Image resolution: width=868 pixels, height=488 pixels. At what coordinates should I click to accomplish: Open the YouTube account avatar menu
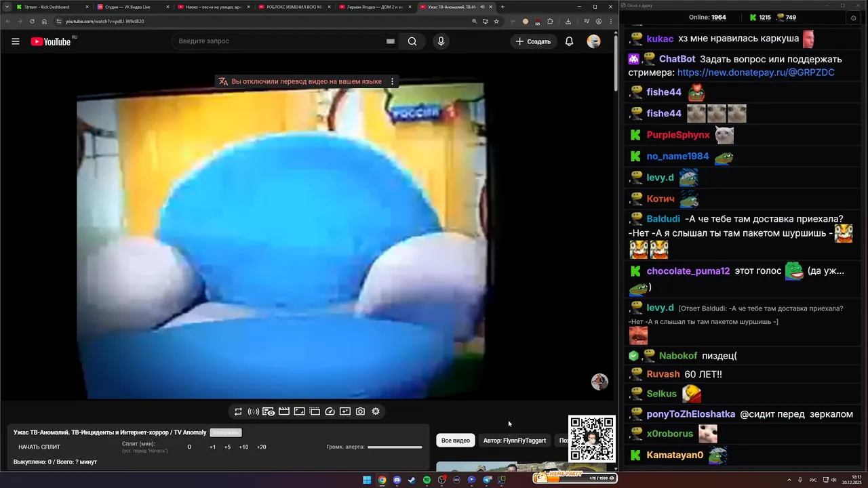click(594, 41)
